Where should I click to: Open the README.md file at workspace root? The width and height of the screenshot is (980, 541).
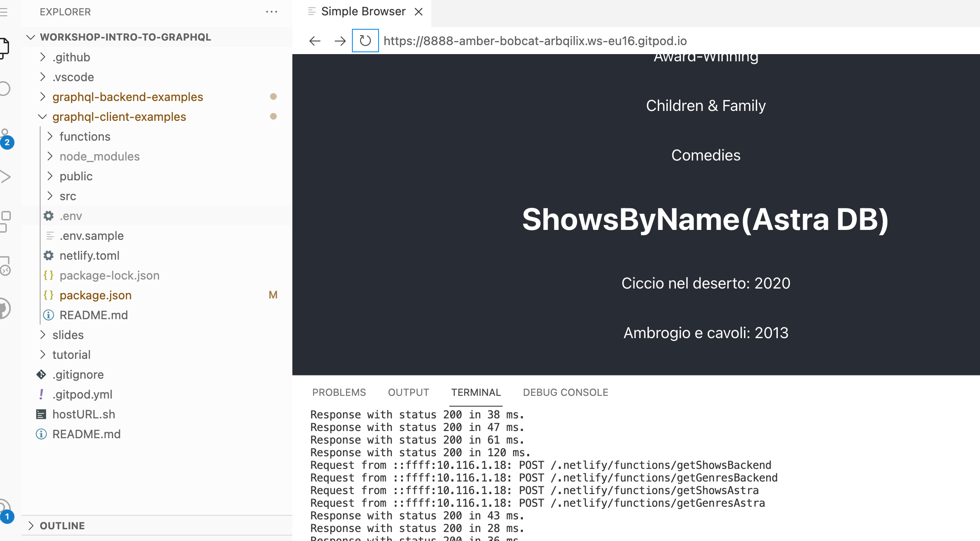tap(87, 434)
